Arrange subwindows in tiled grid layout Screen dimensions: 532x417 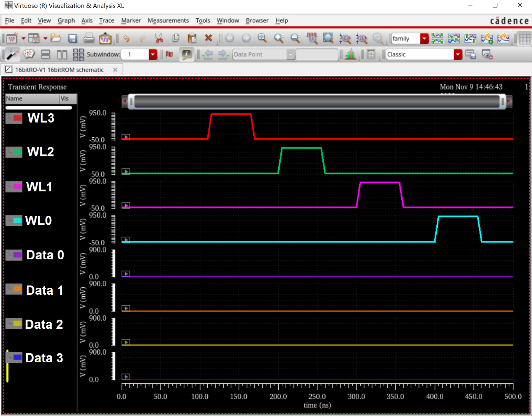78,54
